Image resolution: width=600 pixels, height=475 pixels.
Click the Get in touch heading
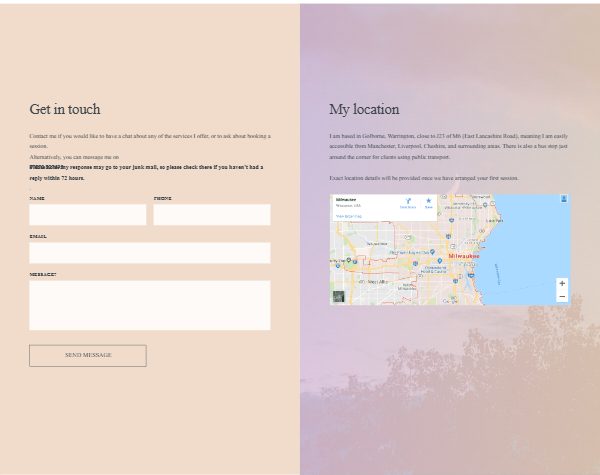coord(65,110)
